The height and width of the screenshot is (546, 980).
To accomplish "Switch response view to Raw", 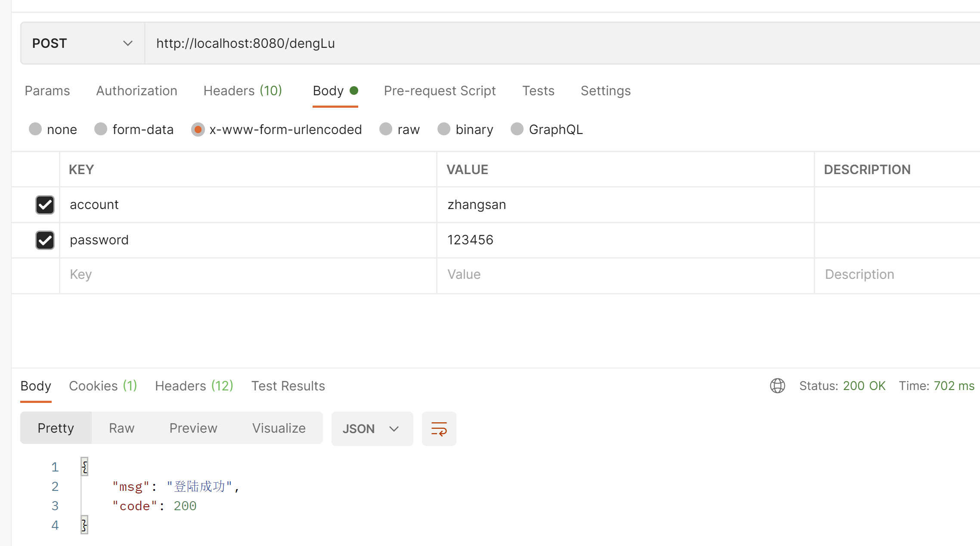I will pos(121,428).
